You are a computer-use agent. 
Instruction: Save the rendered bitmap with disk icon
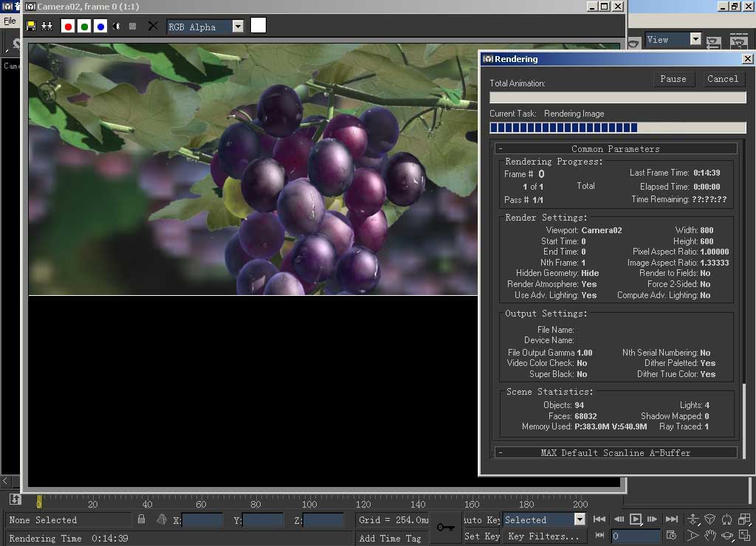click(31, 26)
